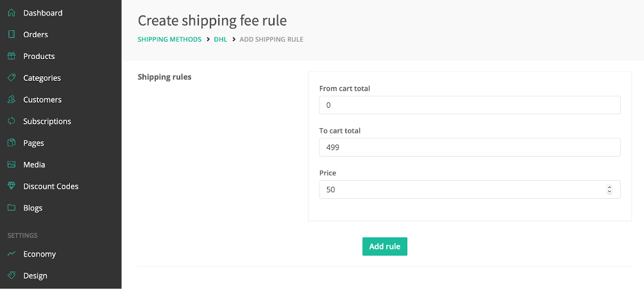
Task: Focus the From cart total field
Action: pyautogui.click(x=470, y=105)
